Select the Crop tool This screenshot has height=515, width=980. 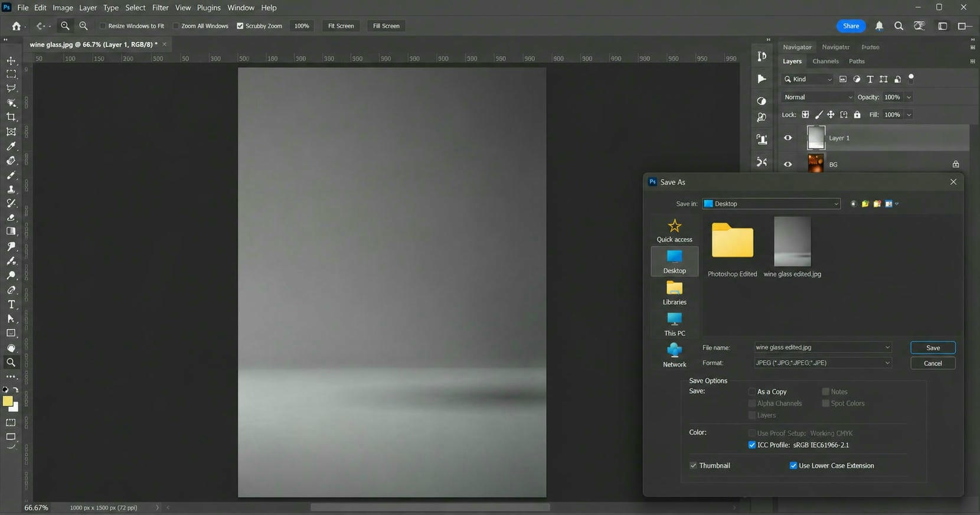pos(11,117)
